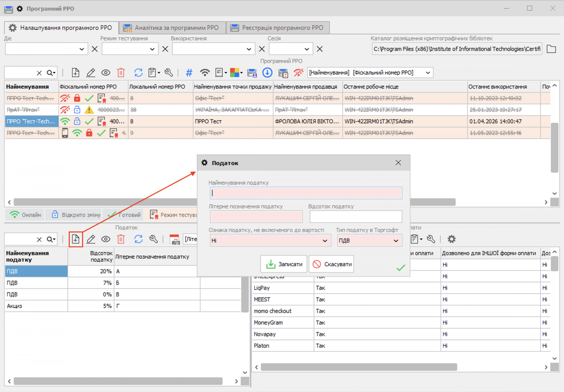Expand Тип податку в Торгсофт dropdown
Image resolution: width=564 pixels, height=392 pixels.
pyautogui.click(x=396, y=241)
